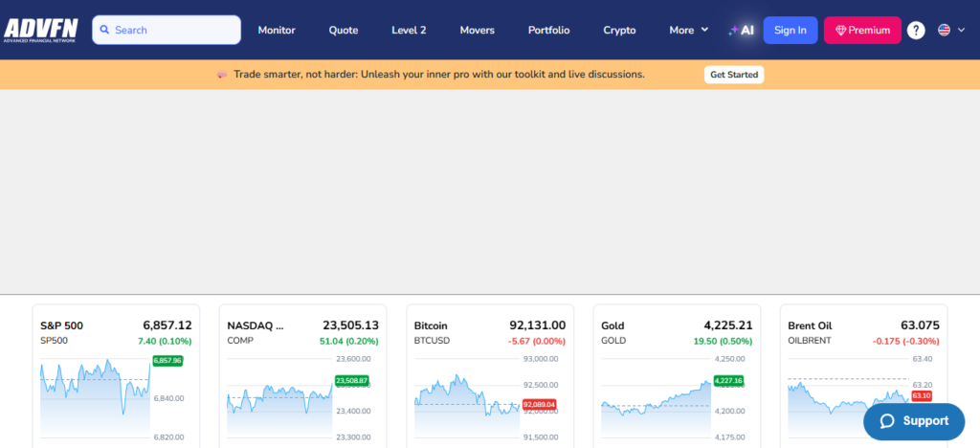Viewport: 980px width, 448px height.
Task: Navigate to the Crypto section
Action: click(619, 30)
